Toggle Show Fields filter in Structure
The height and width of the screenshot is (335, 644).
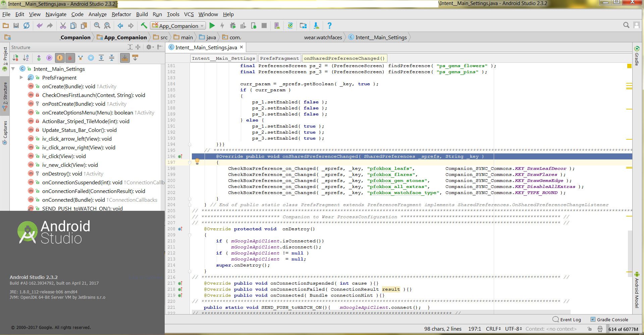(x=59, y=58)
